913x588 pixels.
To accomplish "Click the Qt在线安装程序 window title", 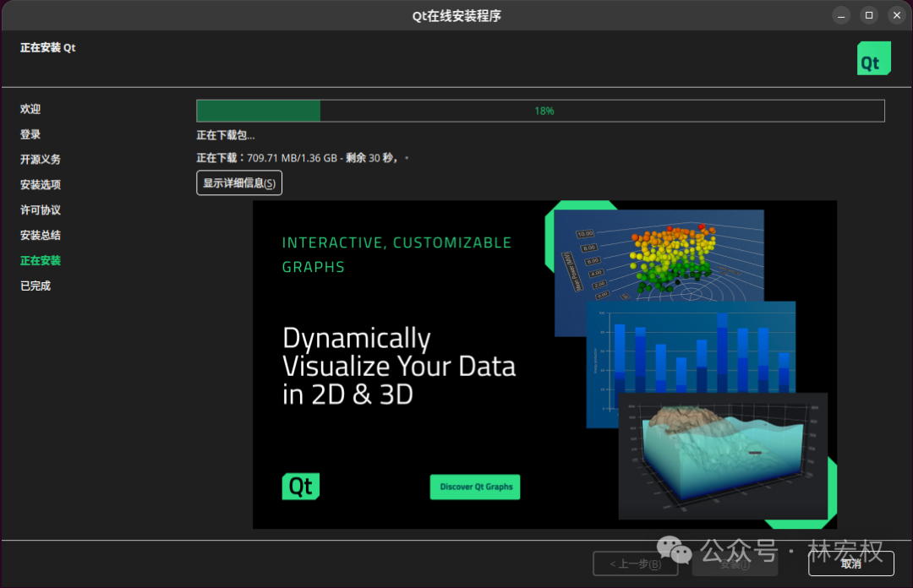I will [456, 16].
